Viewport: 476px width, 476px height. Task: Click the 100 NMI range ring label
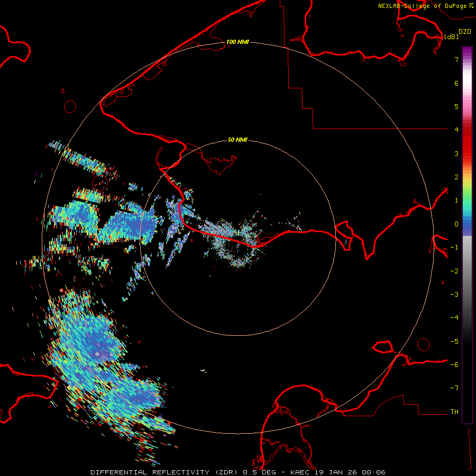coord(237,42)
